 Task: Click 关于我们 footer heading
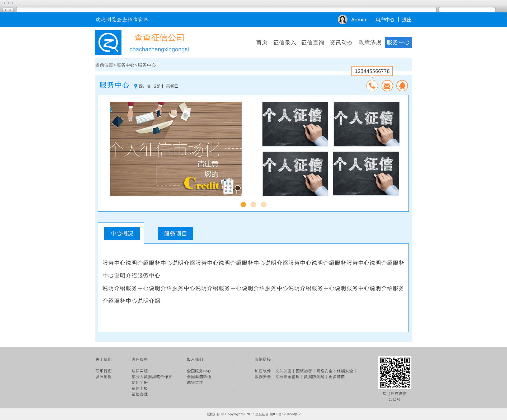point(104,359)
